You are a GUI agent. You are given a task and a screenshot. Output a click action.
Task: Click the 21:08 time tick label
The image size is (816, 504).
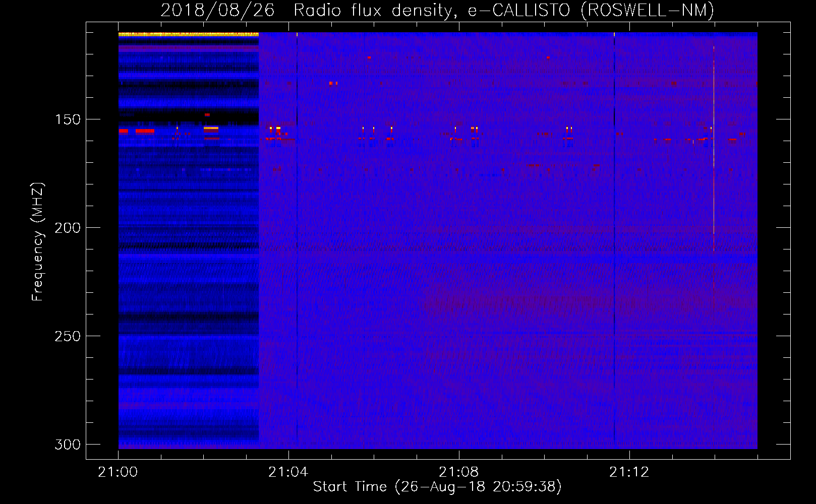point(458,472)
